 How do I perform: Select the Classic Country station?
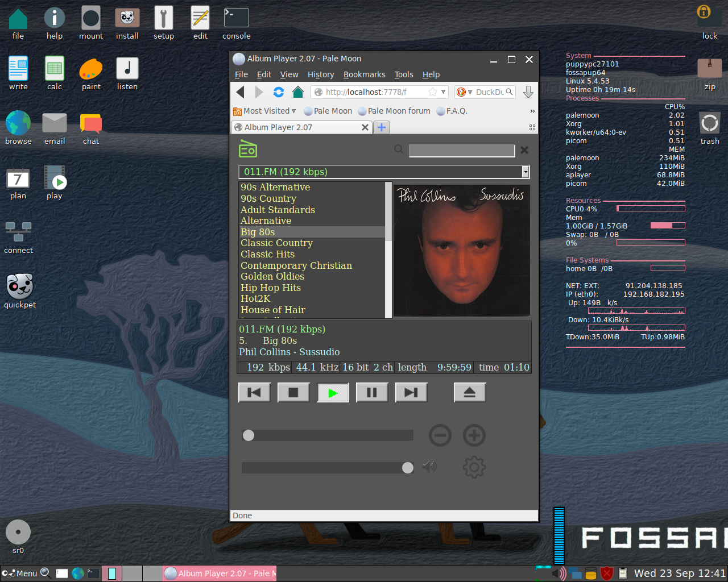click(x=312, y=243)
